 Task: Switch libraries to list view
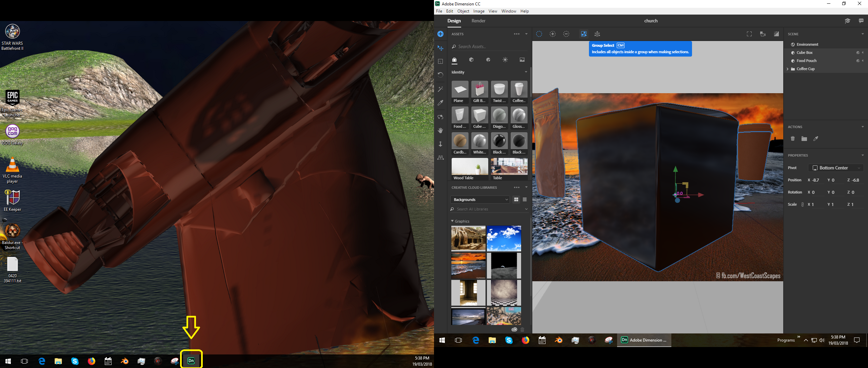525,200
